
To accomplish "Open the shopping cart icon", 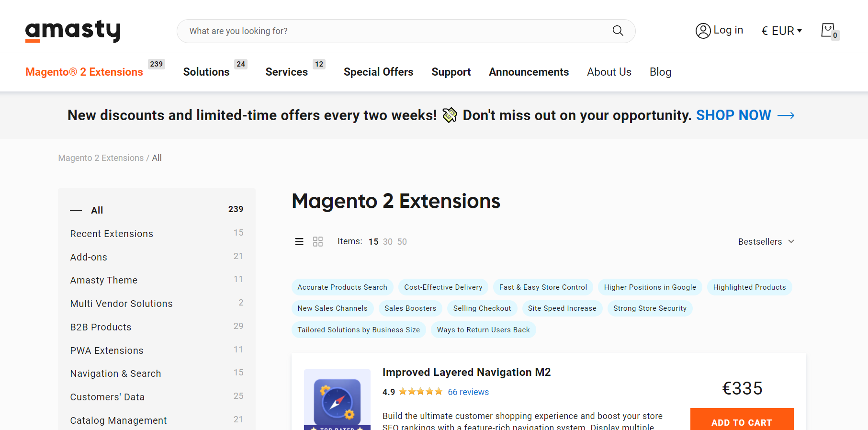I will pyautogui.click(x=829, y=31).
